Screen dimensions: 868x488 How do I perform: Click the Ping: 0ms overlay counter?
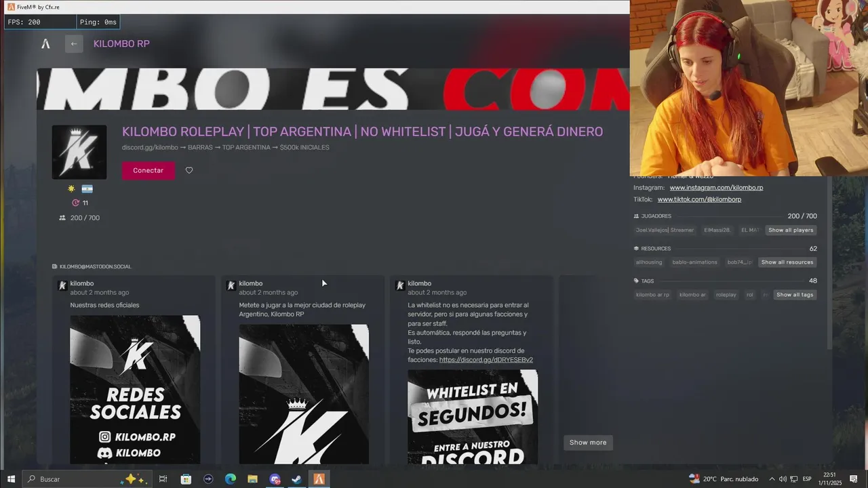pos(98,22)
